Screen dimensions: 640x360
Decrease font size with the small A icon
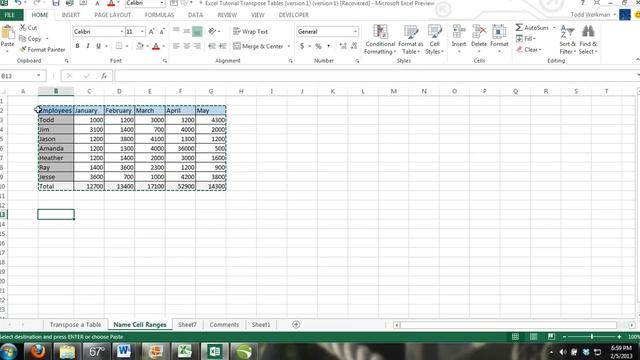tap(162, 31)
